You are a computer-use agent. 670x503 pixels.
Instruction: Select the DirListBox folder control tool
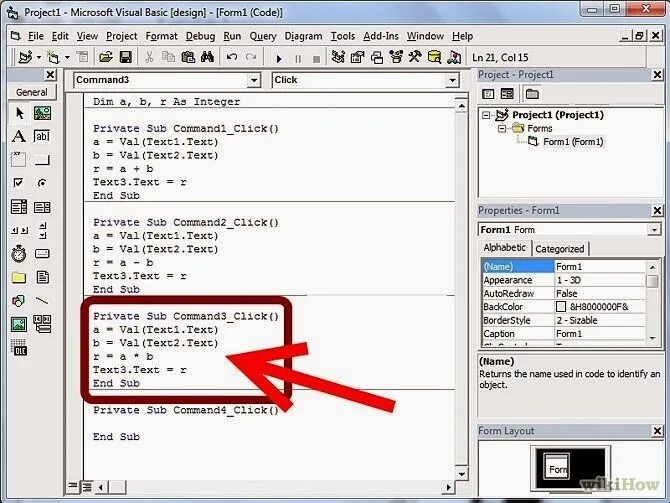click(19, 277)
